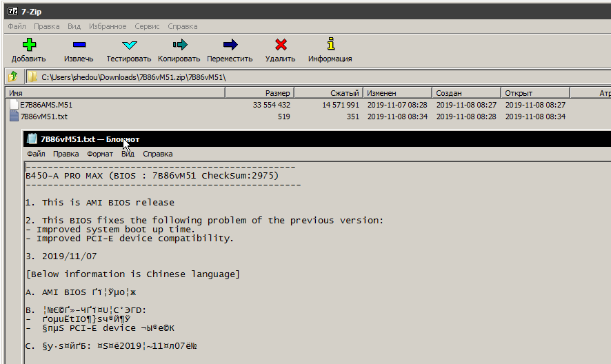Click the red X Удалить icon
611x364 pixels.
pyautogui.click(x=281, y=45)
